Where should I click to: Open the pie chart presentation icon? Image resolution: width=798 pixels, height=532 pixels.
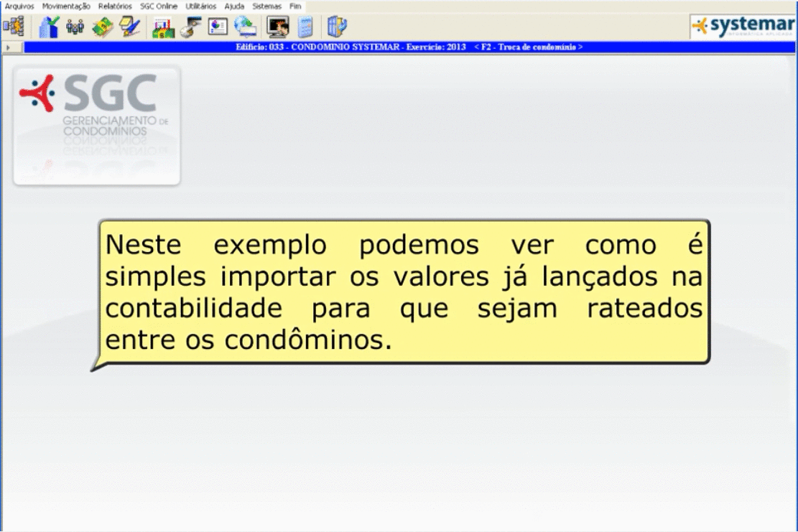tap(218, 27)
